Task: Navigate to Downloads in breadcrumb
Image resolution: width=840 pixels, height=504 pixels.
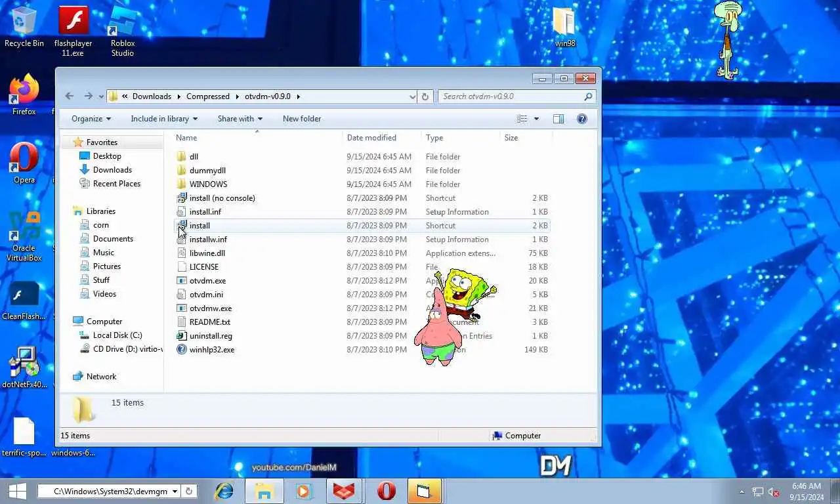Action: pos(152,96)
